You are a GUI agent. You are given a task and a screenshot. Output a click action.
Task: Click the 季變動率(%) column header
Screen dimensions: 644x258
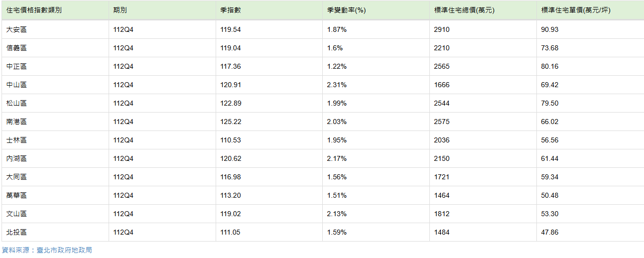[347, 10]
